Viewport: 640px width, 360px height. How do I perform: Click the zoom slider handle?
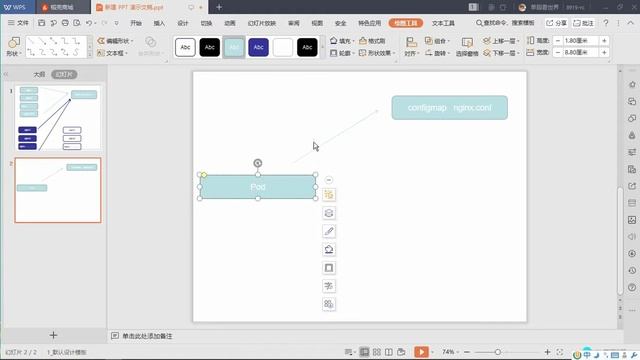coord(498,352)
